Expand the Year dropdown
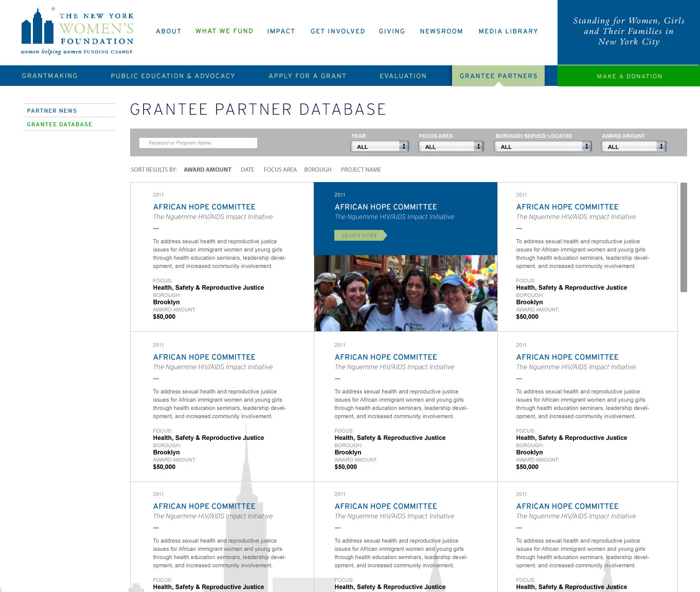Image resolution: width=700 pixels, height=592 pixels. click(x=380, y=147)
